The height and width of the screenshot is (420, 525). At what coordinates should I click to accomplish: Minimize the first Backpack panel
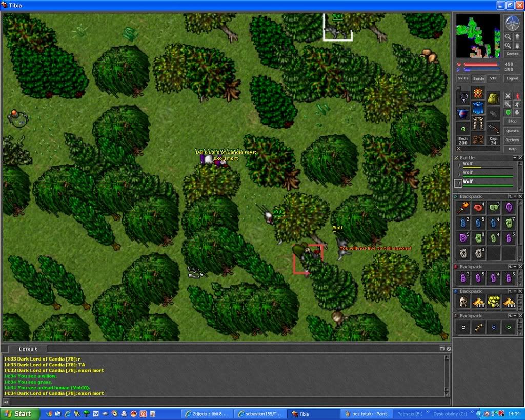pyautogui.click(x=515, y=196)
